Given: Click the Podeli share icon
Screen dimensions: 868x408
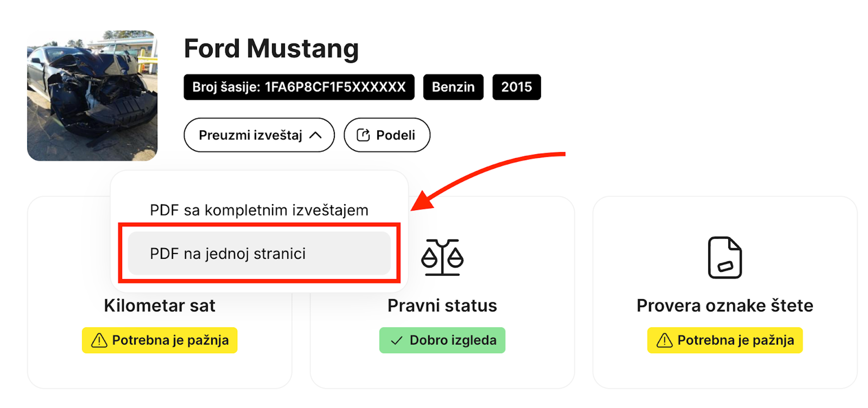Looking at the screenshot, I should click(363, 135).
